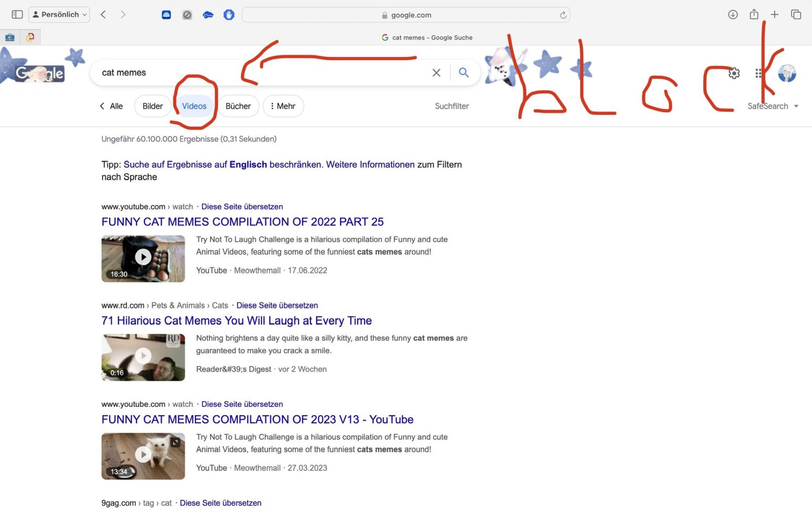Click Diese Seite übersetzen for first YouTube result
This screenshot has height=508, width=812.
tap(242, 207)
